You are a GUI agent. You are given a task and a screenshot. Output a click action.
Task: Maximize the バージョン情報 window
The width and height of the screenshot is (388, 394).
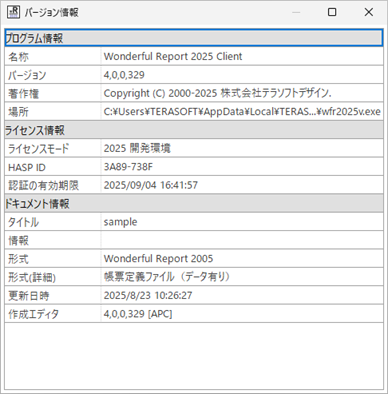(x=332, y=12)
